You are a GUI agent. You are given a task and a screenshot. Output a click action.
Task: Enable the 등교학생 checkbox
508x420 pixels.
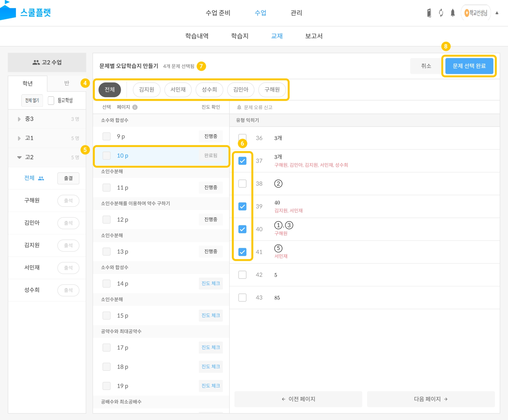pyautogui.click(x=51, y=101)
